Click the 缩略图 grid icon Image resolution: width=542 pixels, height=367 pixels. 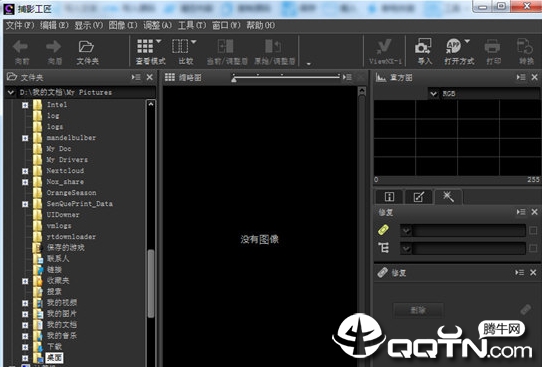coord(170,77)
